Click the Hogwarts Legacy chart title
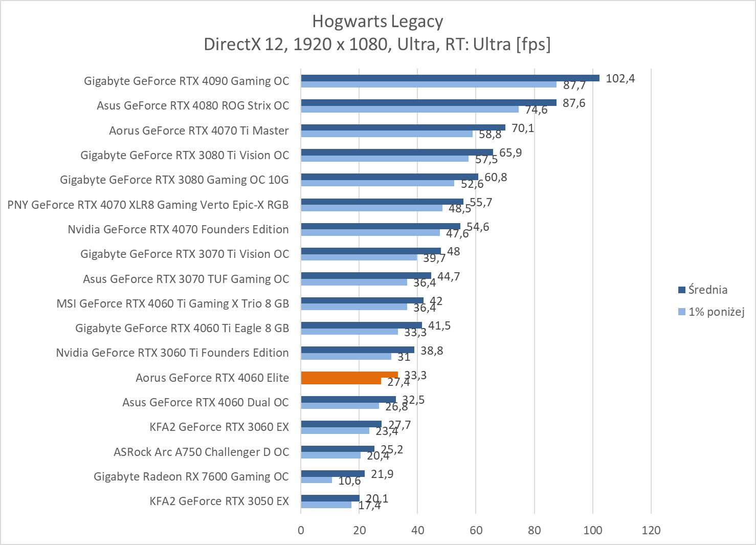The height and width of the screenshot is (545, 756). click(x=377, y=21)
